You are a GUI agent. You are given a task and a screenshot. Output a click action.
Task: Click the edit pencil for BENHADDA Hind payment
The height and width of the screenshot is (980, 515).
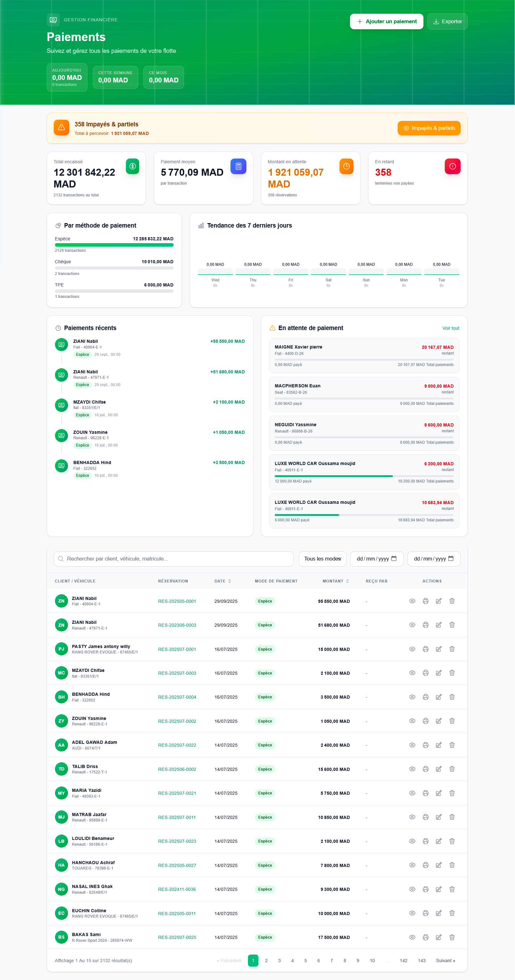coord(439,697)
